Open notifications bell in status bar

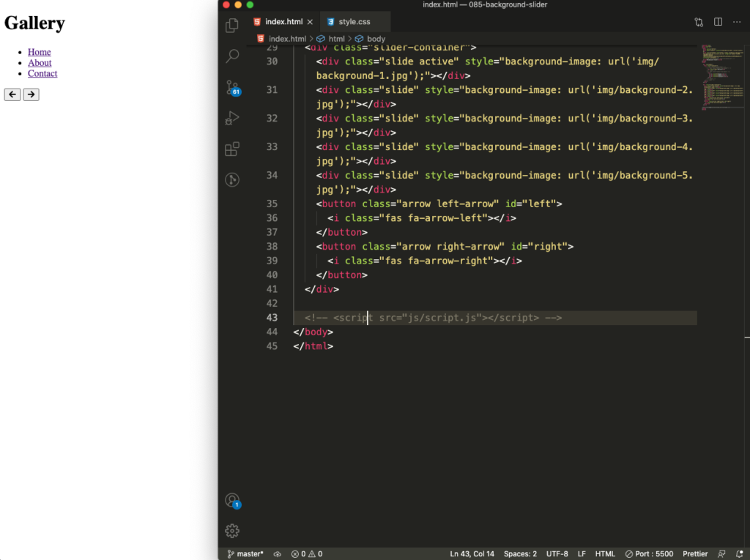tap(740, 554)
